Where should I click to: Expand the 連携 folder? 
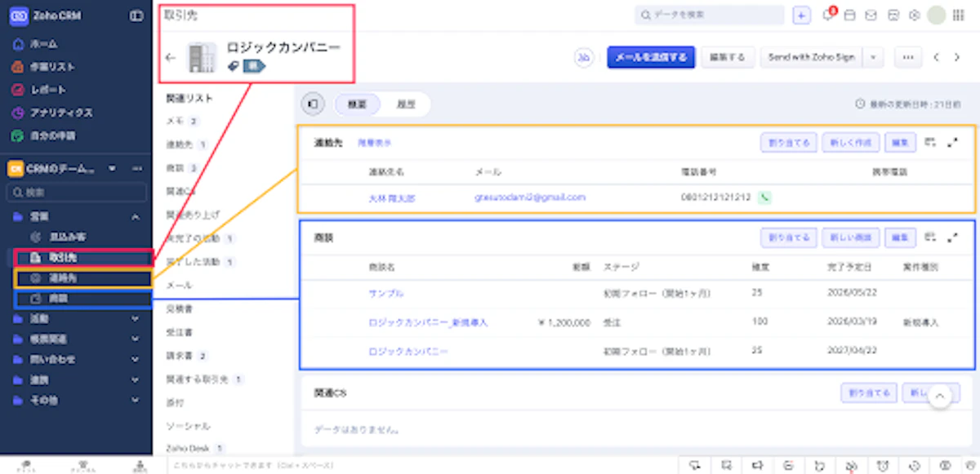click(136, 380)
